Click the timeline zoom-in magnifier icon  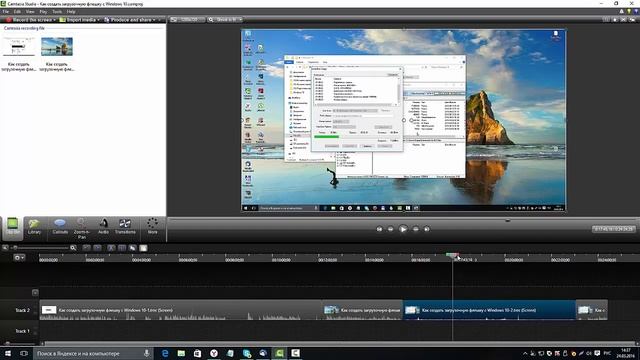click(x=73, y=248)
